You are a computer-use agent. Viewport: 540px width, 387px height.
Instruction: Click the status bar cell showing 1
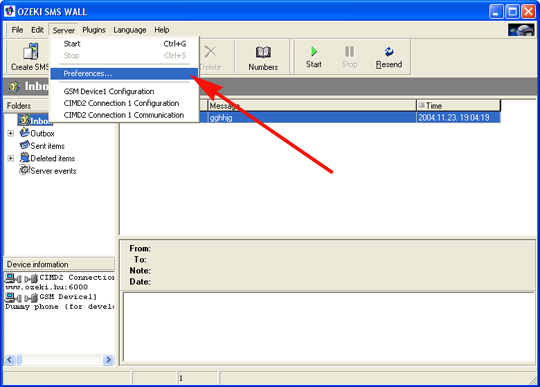197,378
